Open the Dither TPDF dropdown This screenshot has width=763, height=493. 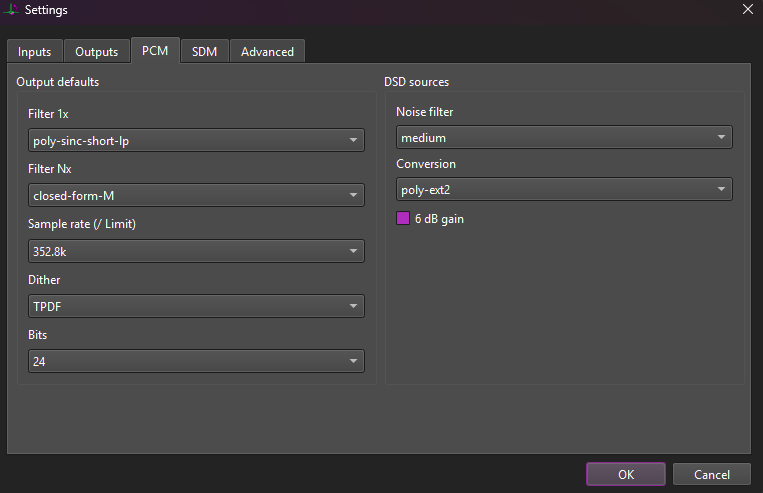pyautogui.click(x=196, y=306)
